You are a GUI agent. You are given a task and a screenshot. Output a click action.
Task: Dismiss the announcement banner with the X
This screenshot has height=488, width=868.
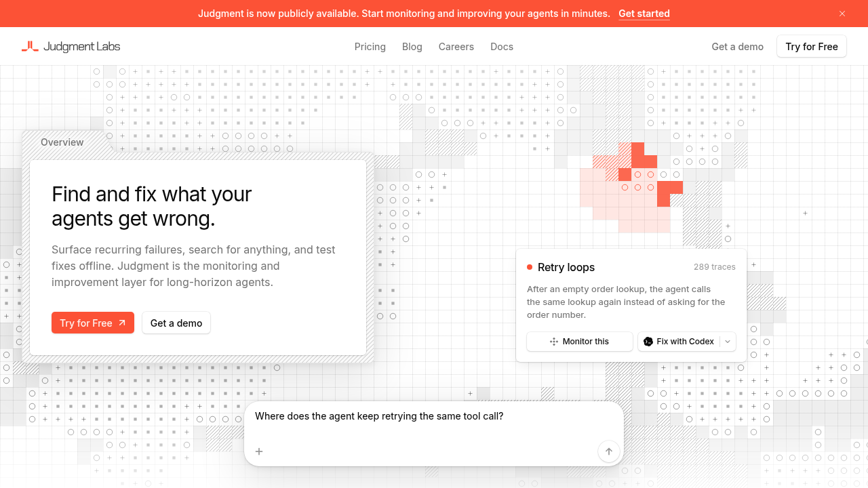click(842, 14)
